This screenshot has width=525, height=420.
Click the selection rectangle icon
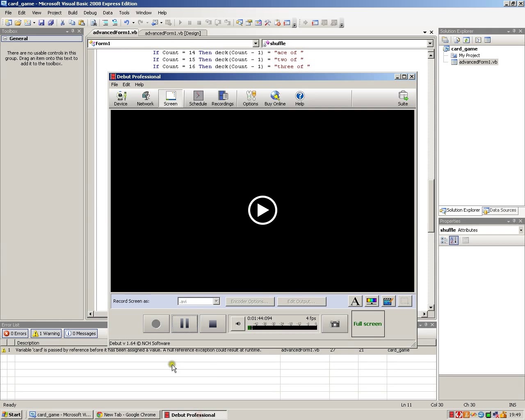pyautogui.click(x=405, y=301)
